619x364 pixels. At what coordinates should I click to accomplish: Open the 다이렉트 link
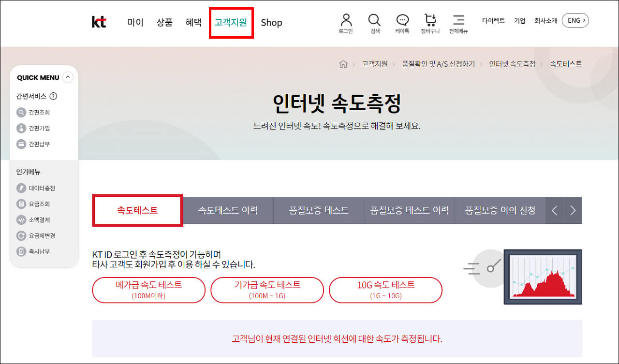[493, 21]
